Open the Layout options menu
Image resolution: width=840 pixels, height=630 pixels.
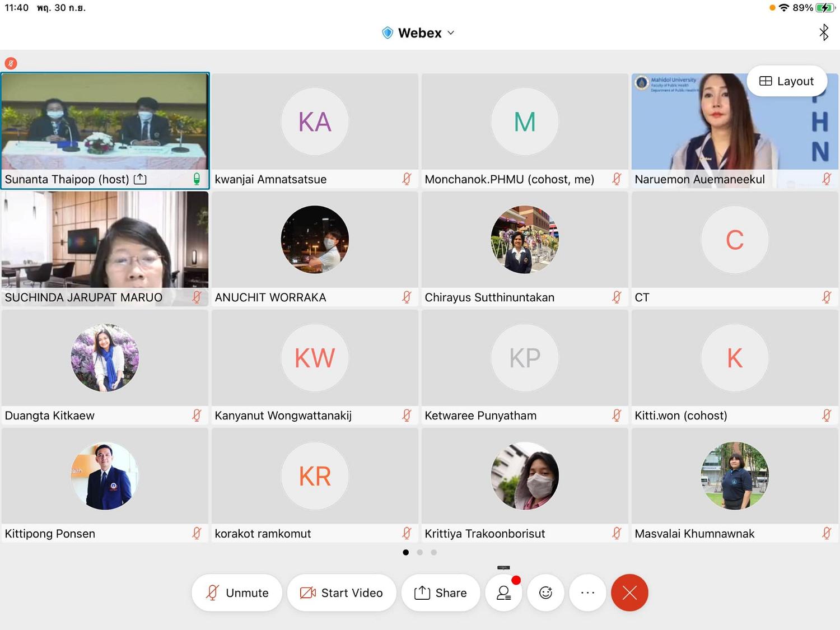787,81
